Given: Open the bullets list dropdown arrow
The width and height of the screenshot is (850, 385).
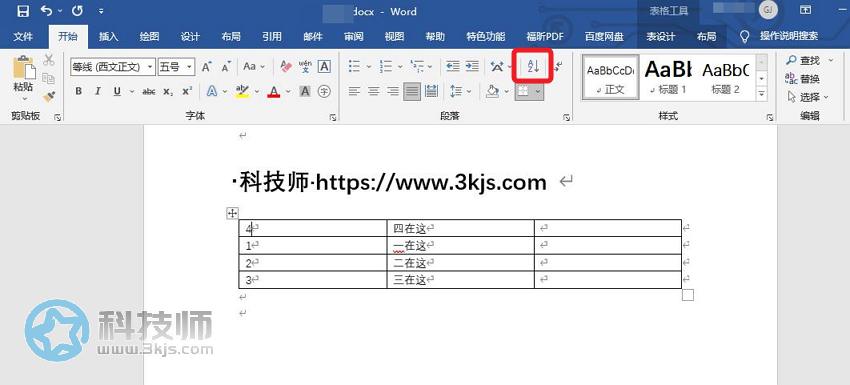Looking at the screenshot, I should coord(369,67).
